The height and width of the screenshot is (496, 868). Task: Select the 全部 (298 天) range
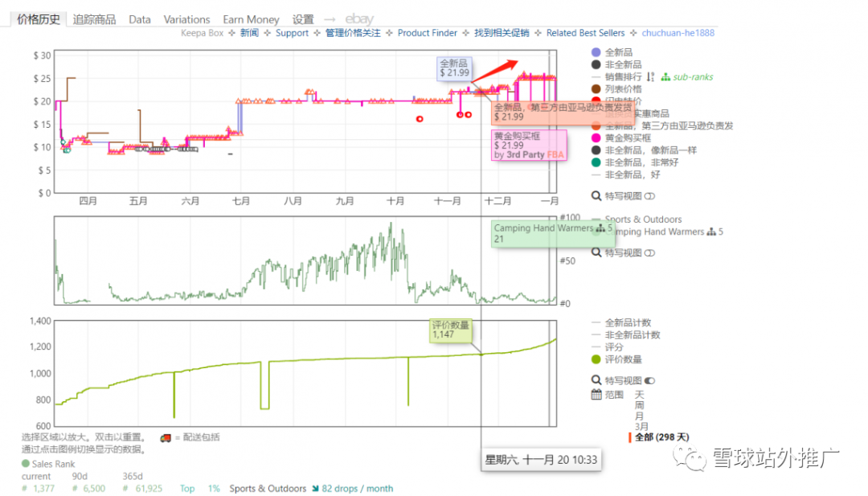pos(661,437)
